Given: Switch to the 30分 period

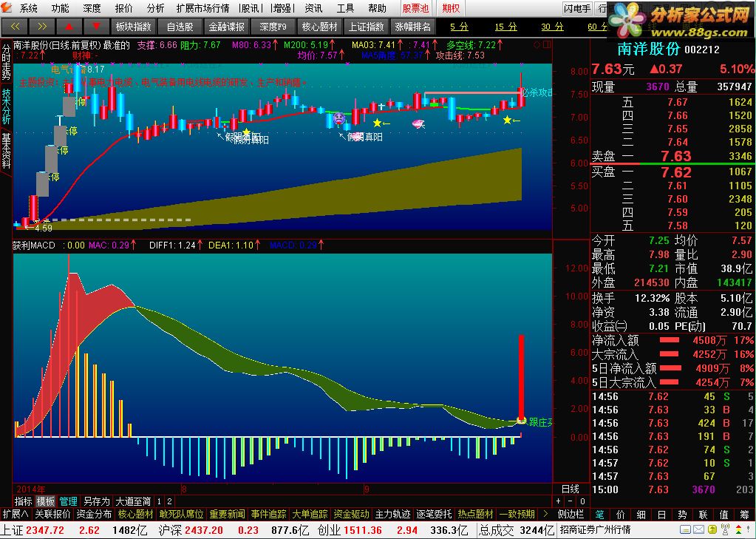Looking at the screenshot, I should (552, 27).
